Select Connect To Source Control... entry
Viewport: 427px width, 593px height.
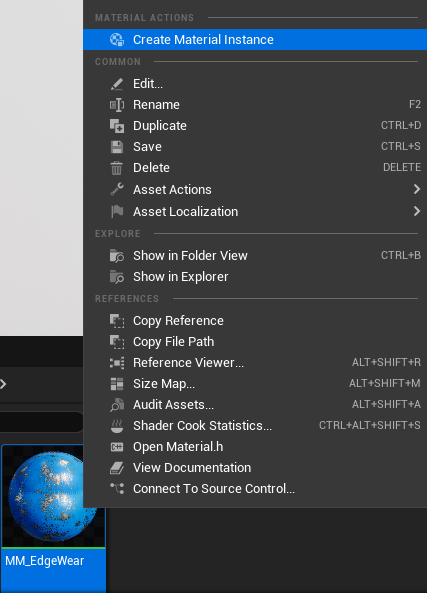255,489
